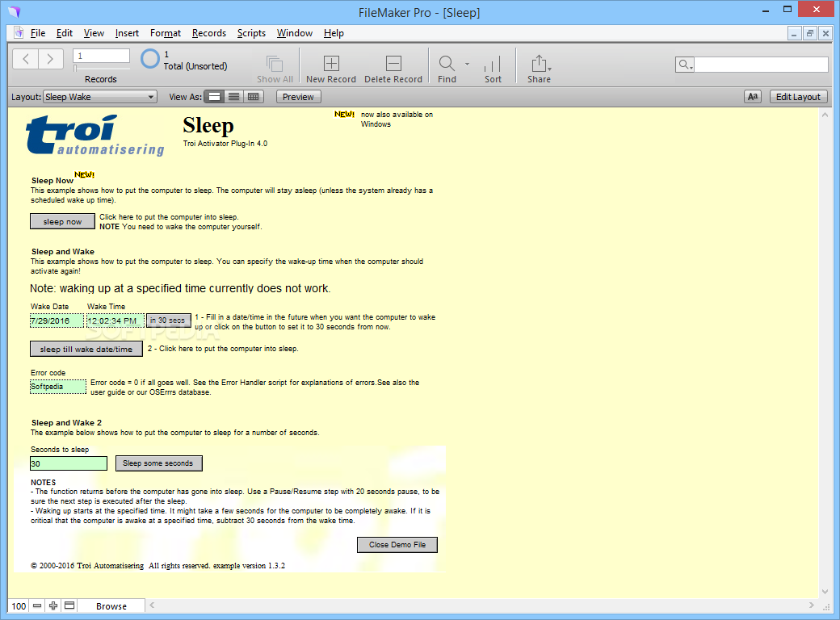
Task: Open the View menu
Action: click(x=94, y=33)
